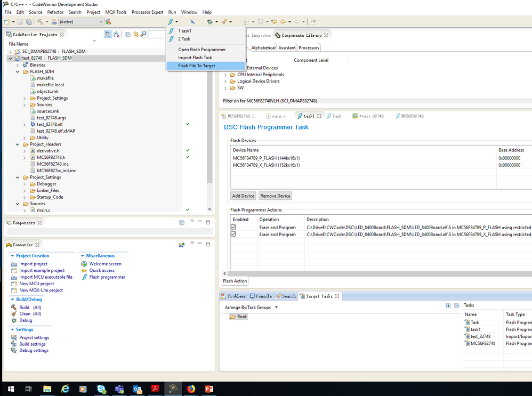Open Internet Explorer from taskbar
This screenshot has height=396, width=532.
coord(65,389)
